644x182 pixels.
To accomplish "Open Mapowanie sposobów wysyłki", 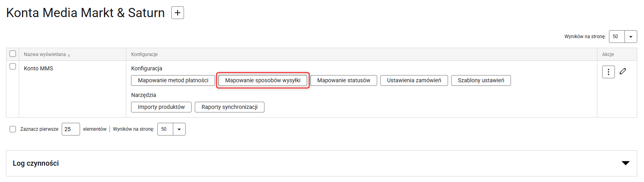I will (262, 80).
